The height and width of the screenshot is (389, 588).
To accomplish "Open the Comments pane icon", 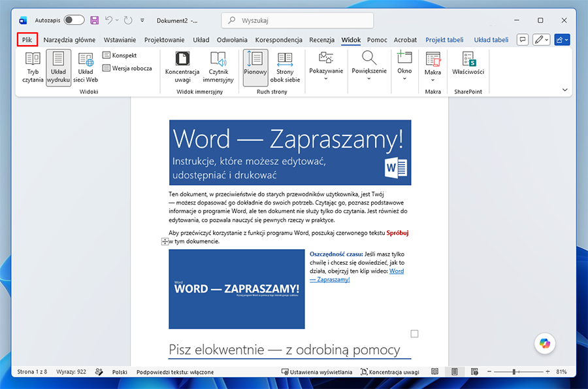I will [523, 40].
